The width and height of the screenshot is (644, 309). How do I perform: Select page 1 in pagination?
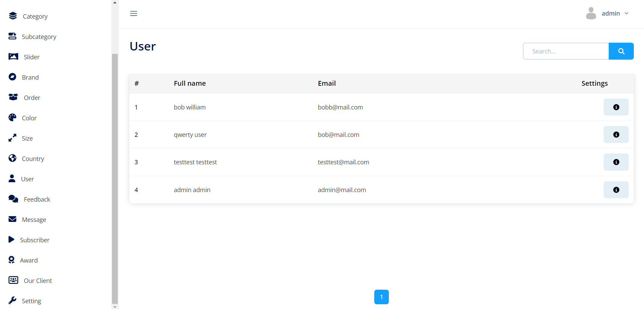(381, 297)
